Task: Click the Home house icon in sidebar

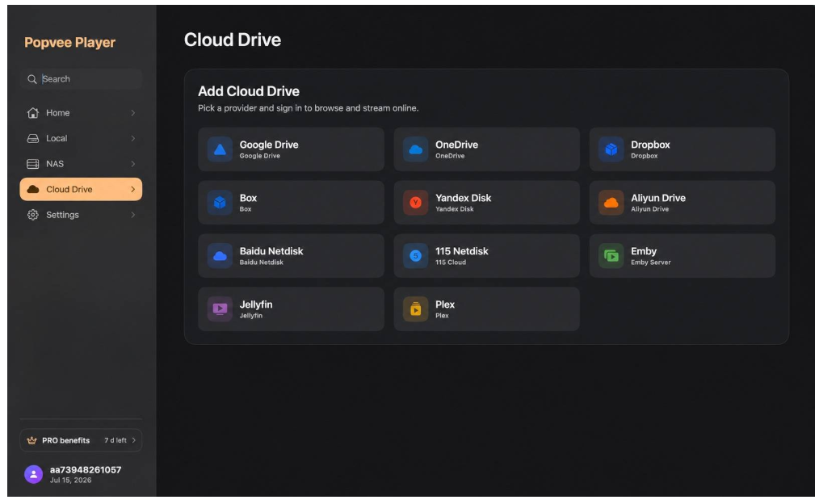Action: click(x=33, y=113)
